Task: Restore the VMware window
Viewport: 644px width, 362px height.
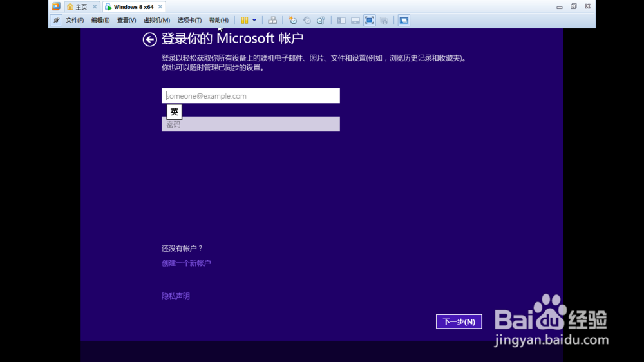Action: 573,6
